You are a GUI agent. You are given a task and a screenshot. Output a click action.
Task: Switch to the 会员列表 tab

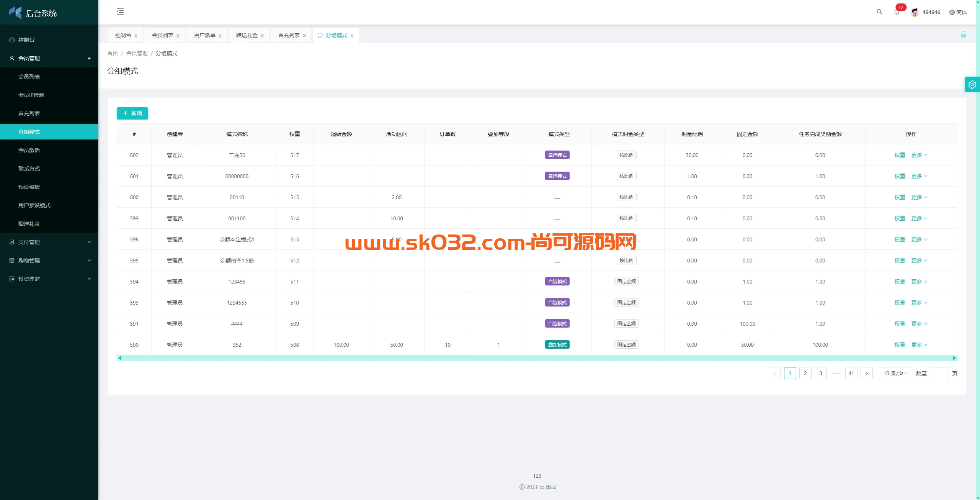point(162,35)
